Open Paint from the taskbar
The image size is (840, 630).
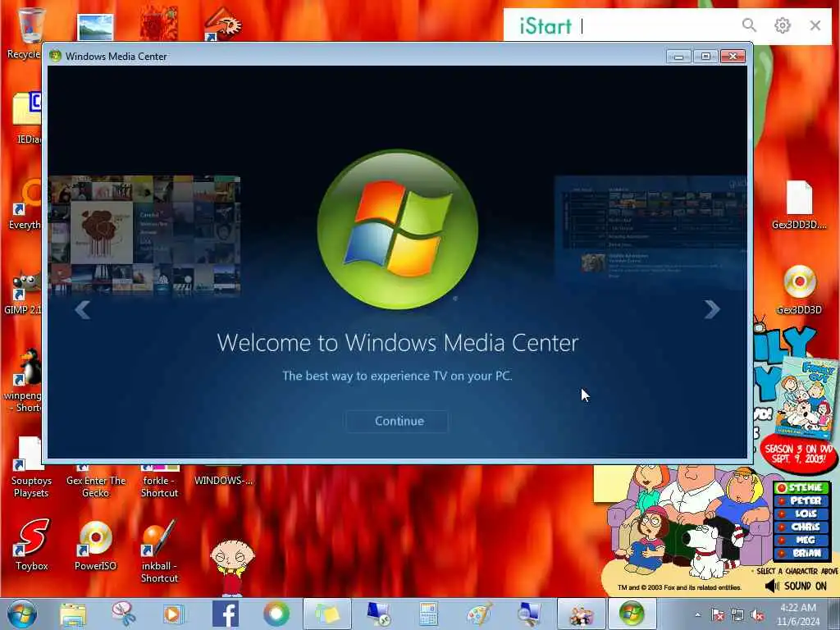(479, 614)
